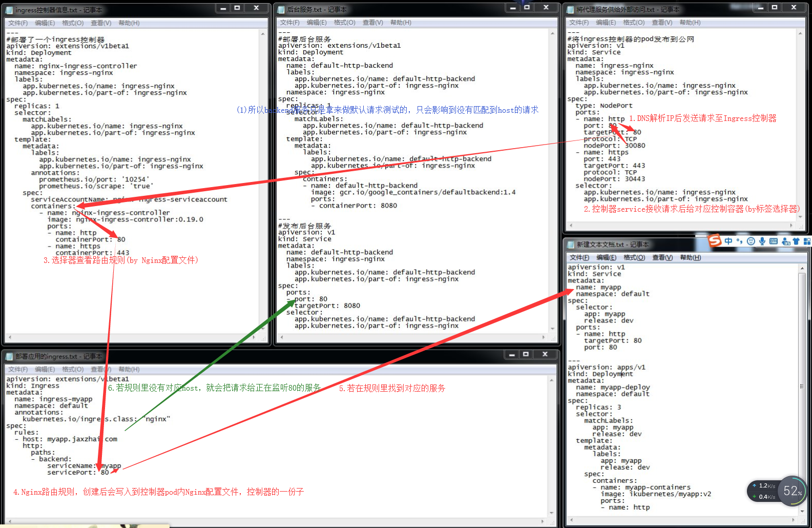Click the prometheus.io/port: '10254' line

(94, 179)
